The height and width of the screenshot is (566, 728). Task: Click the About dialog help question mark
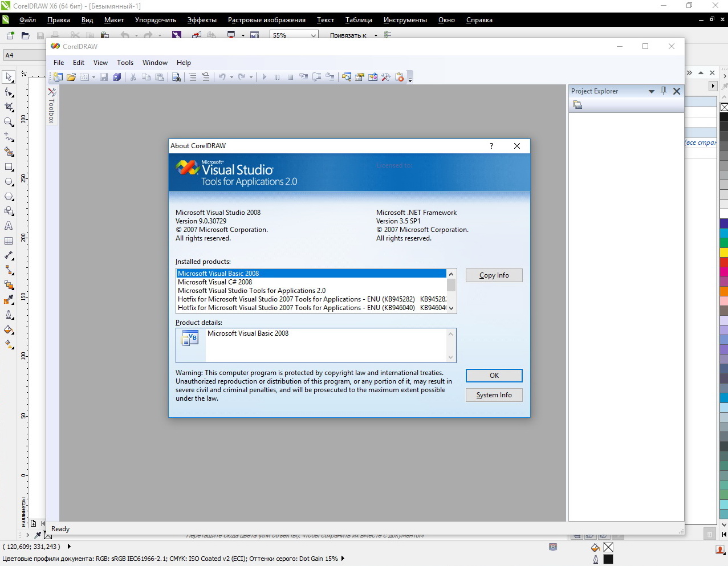[491, 146]
